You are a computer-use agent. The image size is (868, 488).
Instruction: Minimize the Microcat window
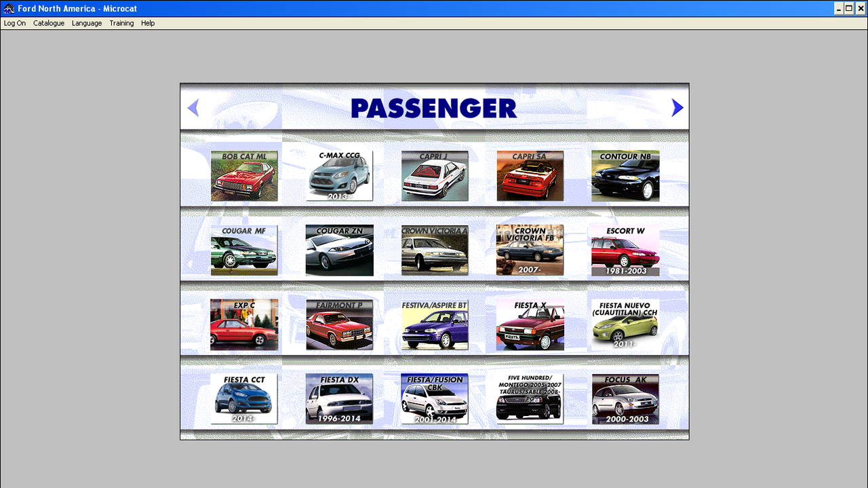[x=839, y=9]
